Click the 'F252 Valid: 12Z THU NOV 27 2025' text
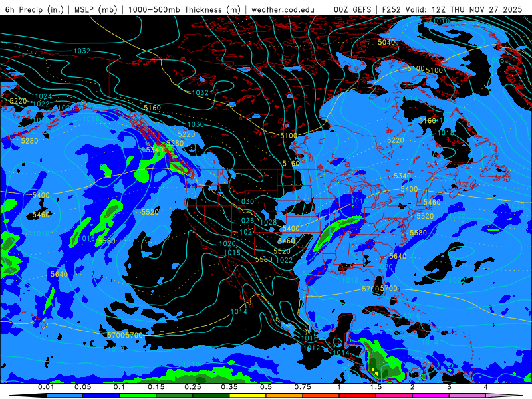 coord(452,9)
